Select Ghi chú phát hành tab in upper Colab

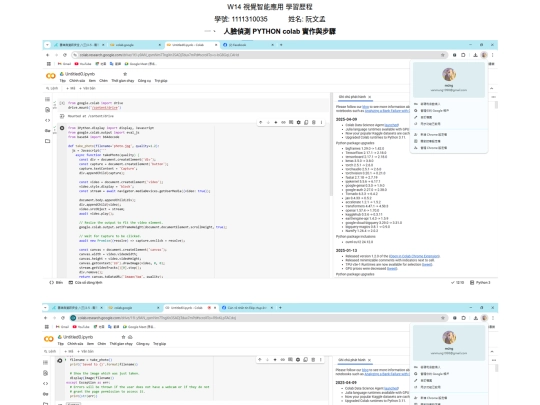[x=352, y=97]
